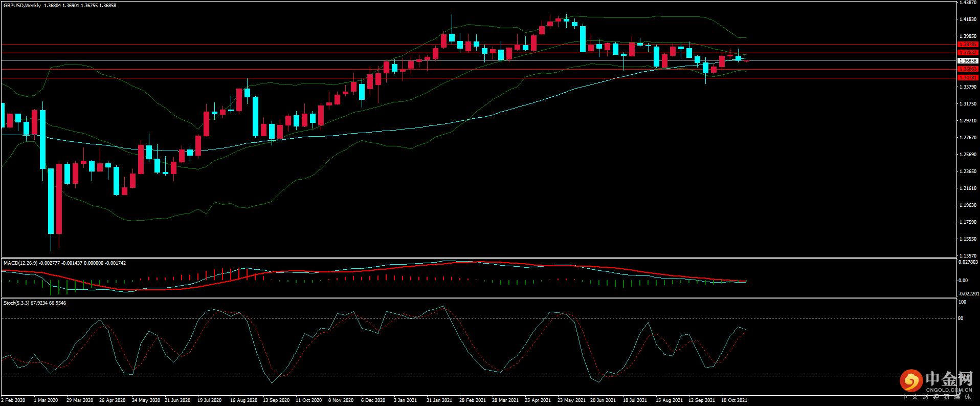Select the MACD(12,26,9) indicator label
The height and width of the screenshot is (406, 980).
20,263
